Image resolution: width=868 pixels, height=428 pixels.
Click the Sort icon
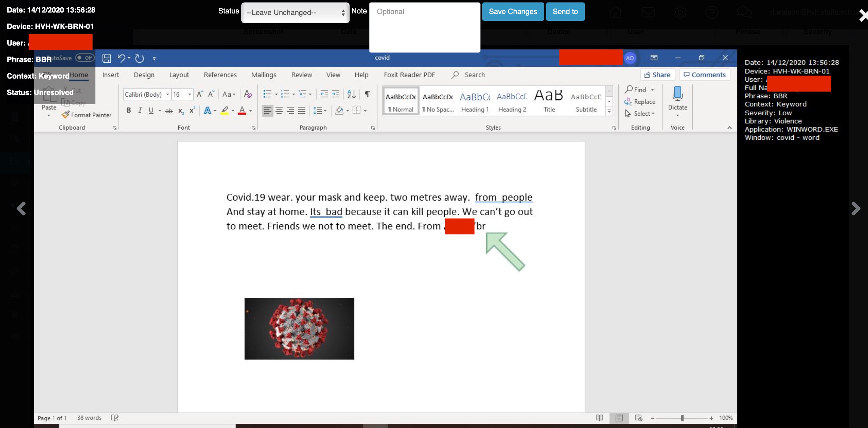tap(351, 94)
